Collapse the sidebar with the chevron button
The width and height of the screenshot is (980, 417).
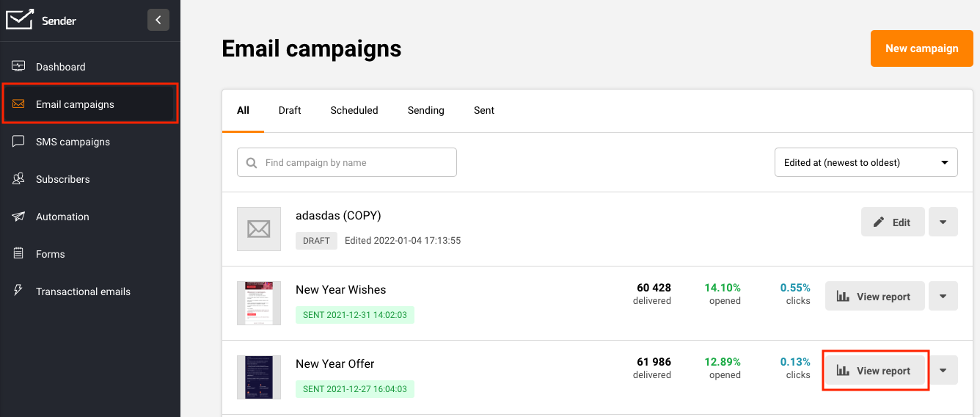pyautogui.click(x=158, y=20)
